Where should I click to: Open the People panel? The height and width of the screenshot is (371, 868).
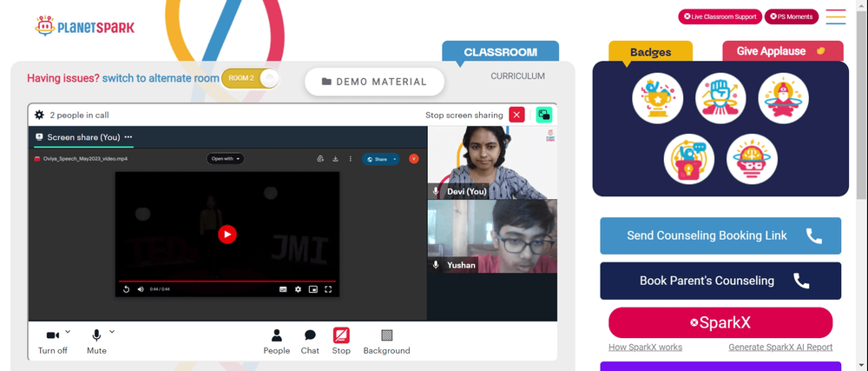click(276, 341)
